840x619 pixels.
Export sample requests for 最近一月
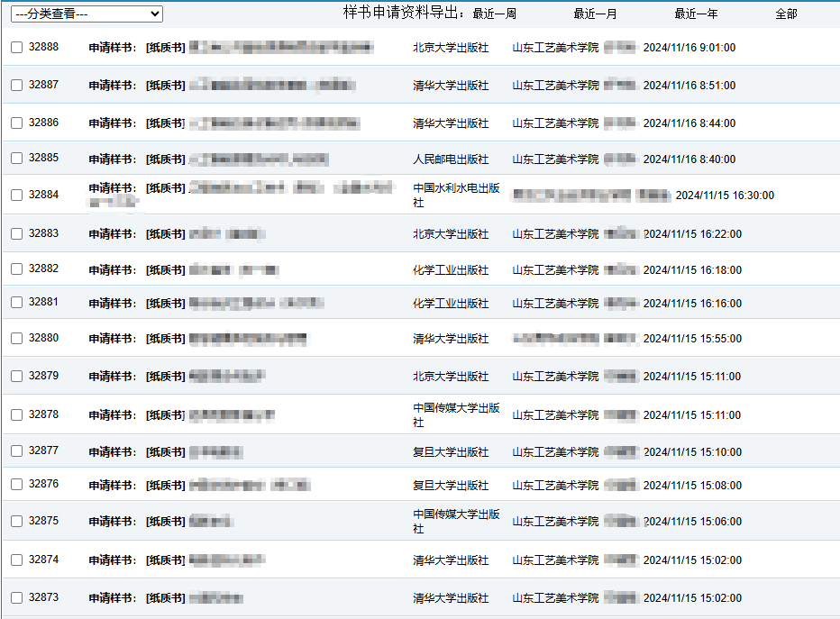pyautogui.click(x=595, y=14)
